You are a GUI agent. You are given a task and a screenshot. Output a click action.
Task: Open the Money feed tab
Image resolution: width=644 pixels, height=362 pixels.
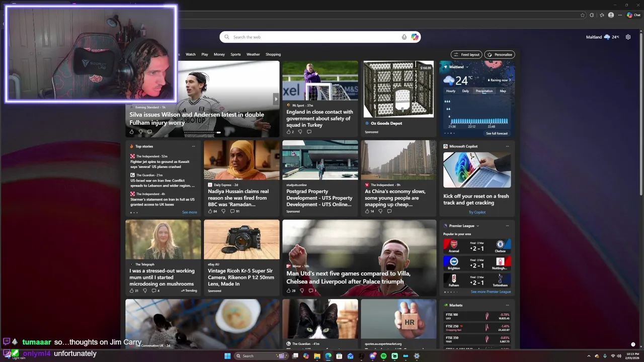click(x=219, y=54)
